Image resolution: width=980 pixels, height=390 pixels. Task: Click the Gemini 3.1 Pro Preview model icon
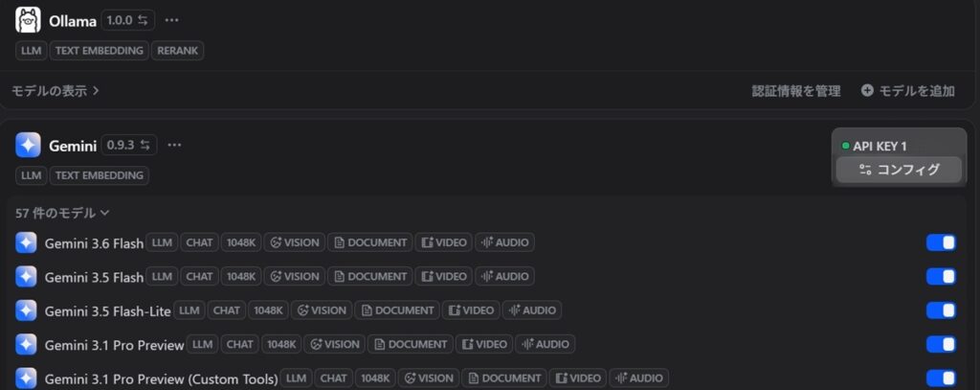pos(26,344)
